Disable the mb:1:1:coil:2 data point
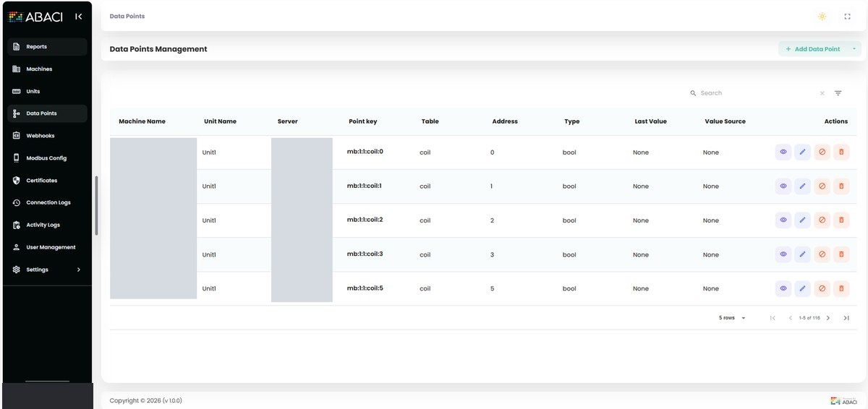Screen dimensions: 868x409 [x=822, y=220]
